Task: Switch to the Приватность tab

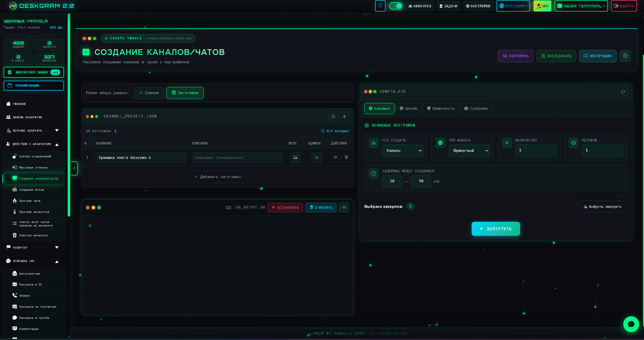Action: click(x=441, y=108)
